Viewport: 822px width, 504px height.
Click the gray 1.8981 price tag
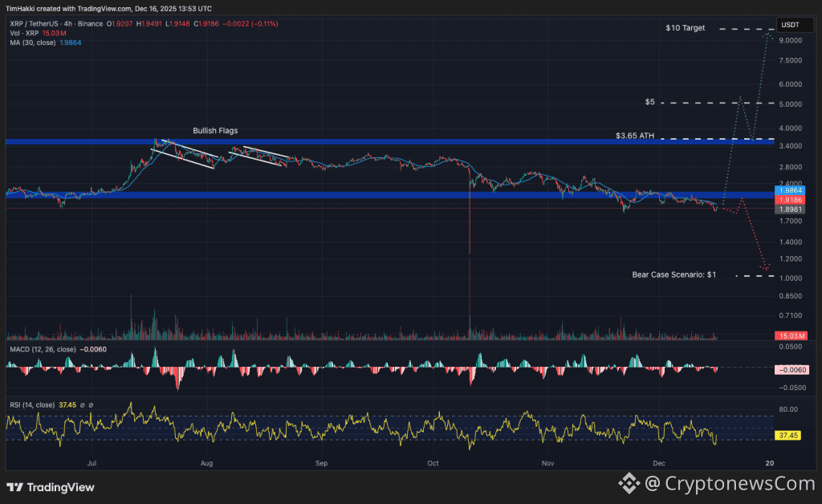[x=790, y=209]
